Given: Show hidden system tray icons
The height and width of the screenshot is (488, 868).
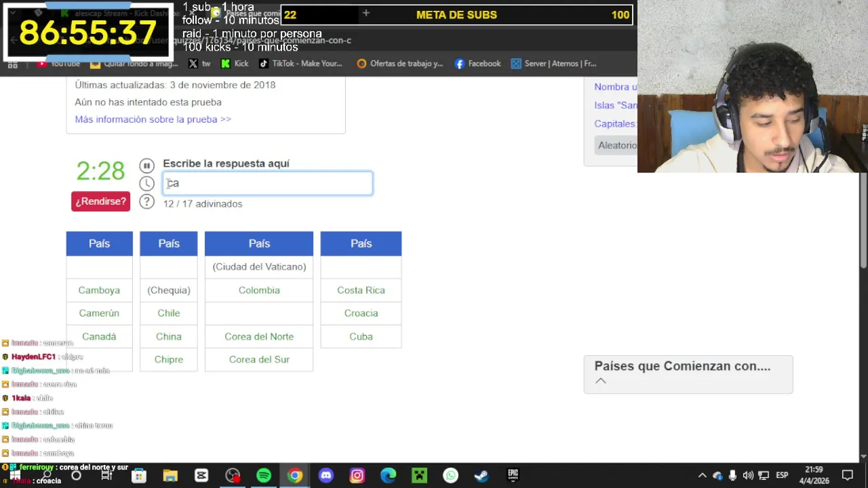Looking at the screenshot, I should click(703, 476).
